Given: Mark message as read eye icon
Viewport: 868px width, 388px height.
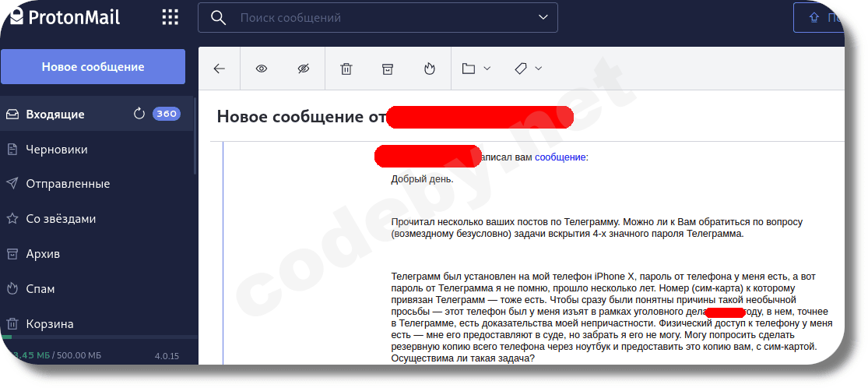Looking at the screenshot, I should click(262, 69).
